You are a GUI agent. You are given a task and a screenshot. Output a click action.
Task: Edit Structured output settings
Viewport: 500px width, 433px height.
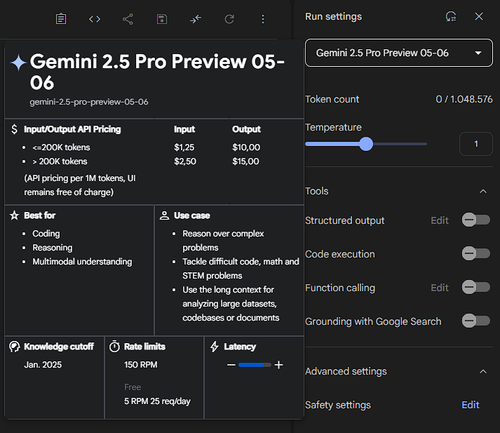pyautogui.click(x=439, y=220)
